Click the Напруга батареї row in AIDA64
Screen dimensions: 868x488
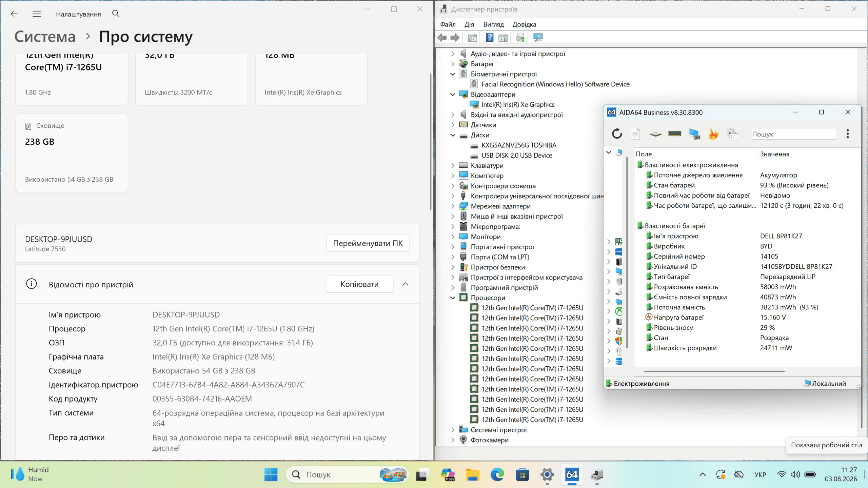(x=747, y=317)
